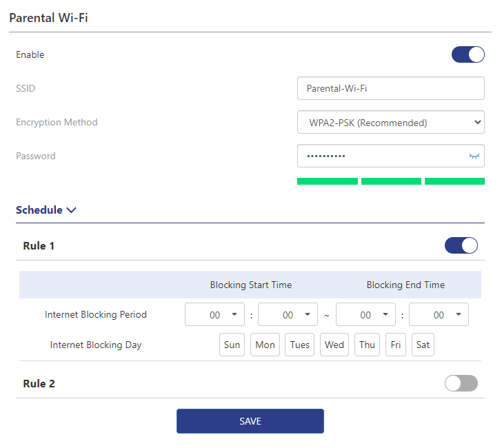This screenshot has height=448, width=502.
Task: Open the Blocking End Time hour dropdown
Action: pos(365,314)
